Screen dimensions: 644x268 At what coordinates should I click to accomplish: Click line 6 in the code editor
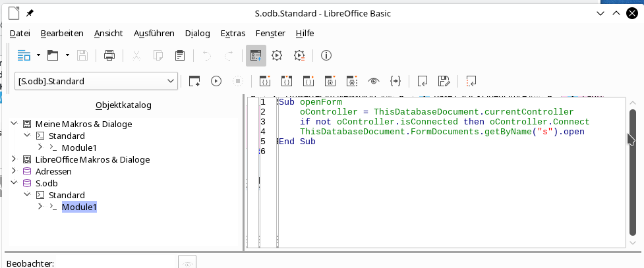point(395,151)
